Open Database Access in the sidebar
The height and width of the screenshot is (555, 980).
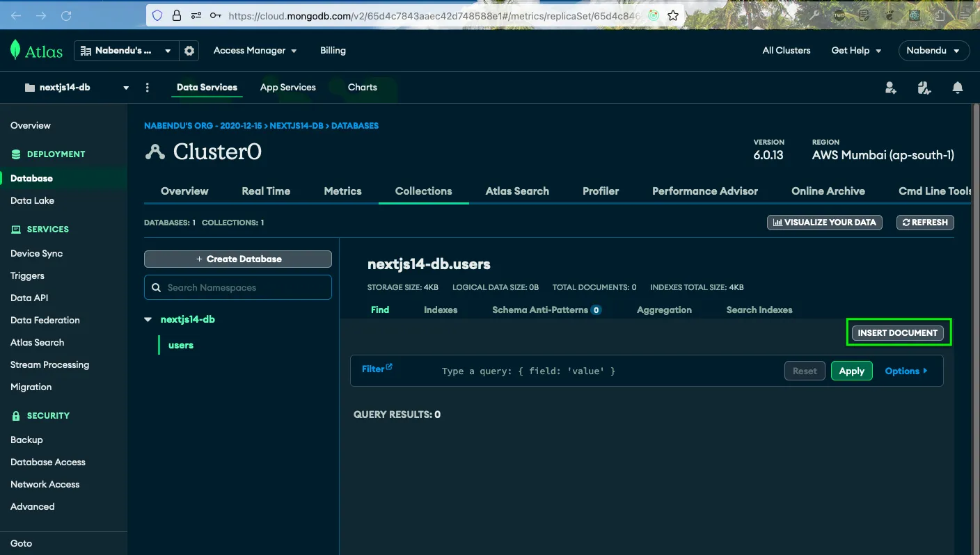point(48,462)
